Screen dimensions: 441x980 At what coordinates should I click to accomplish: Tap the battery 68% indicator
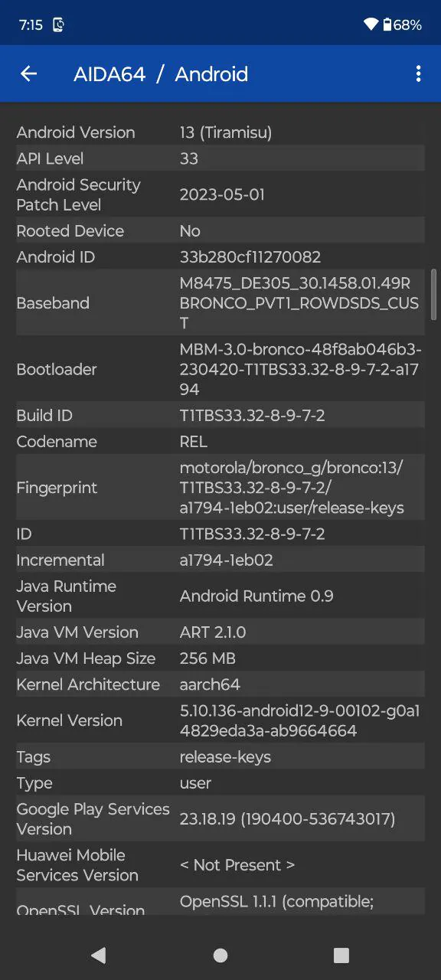click(x=402, y=24)
